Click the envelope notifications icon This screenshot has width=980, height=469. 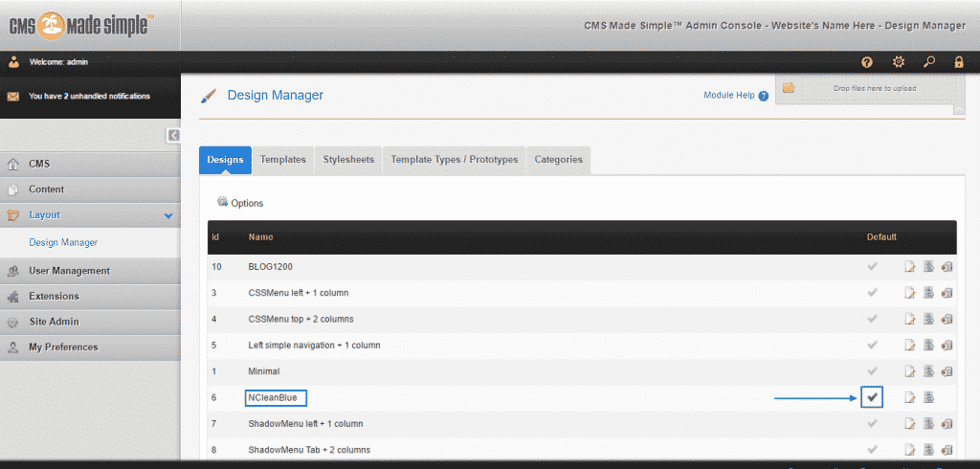click(x=12, y=97)
